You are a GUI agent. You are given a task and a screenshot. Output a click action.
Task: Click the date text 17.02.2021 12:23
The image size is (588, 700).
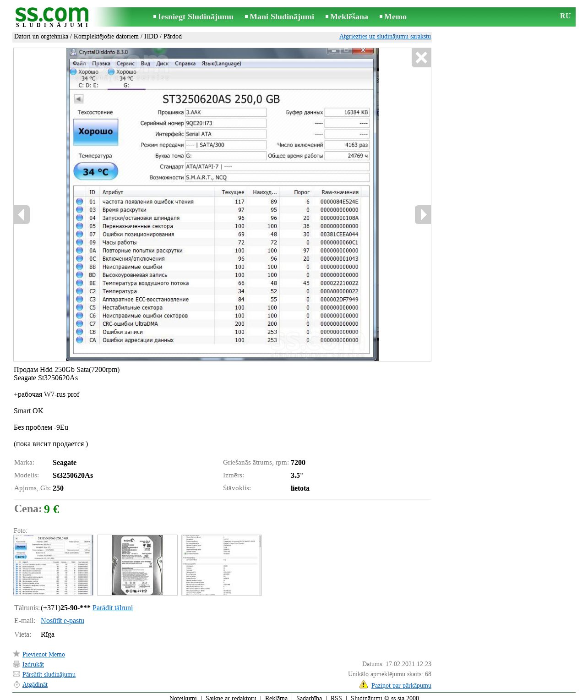(408, 664)
